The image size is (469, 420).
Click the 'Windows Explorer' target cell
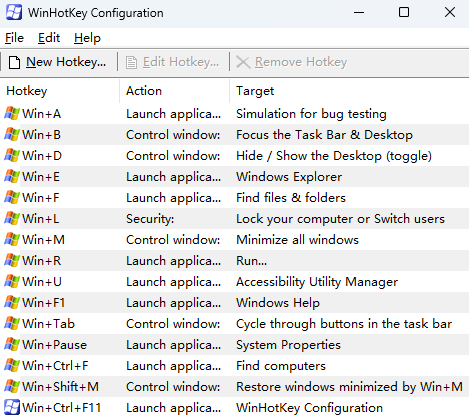click(289, 177)
